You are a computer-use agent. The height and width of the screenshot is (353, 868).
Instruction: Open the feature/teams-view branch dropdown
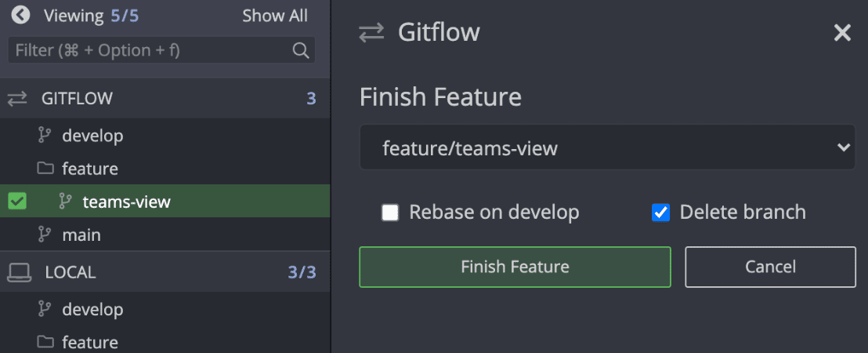click(607, 147)
